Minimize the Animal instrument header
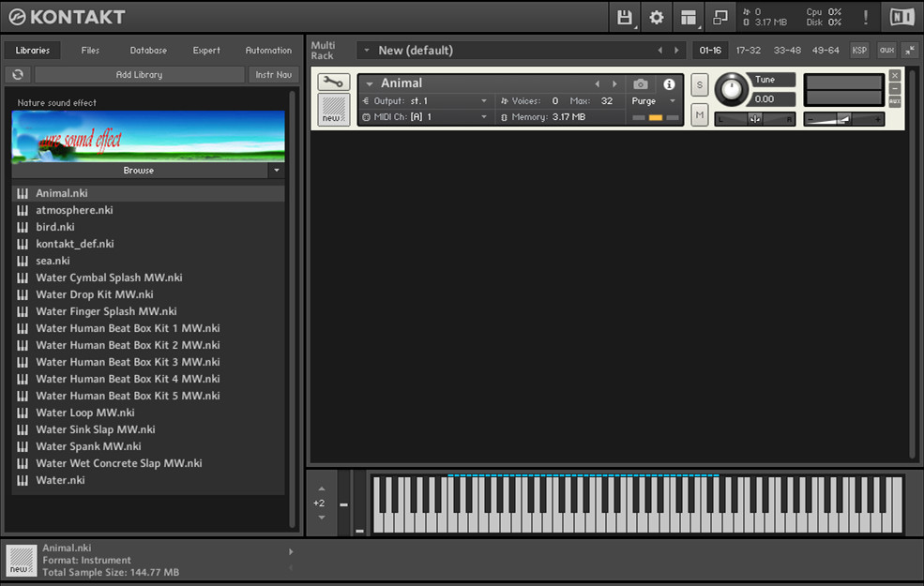The width and height of the screenshot is (924, 586). pos(895,88)
